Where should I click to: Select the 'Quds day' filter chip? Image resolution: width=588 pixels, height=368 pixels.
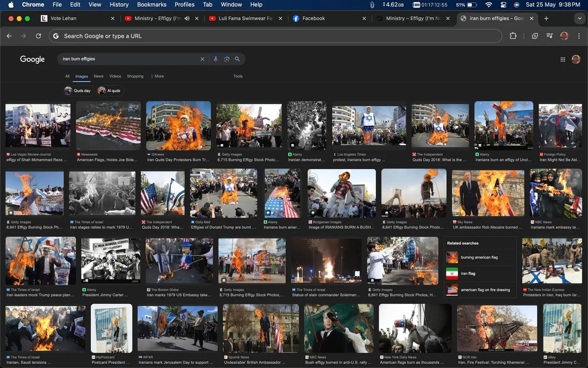coord(78,90)
